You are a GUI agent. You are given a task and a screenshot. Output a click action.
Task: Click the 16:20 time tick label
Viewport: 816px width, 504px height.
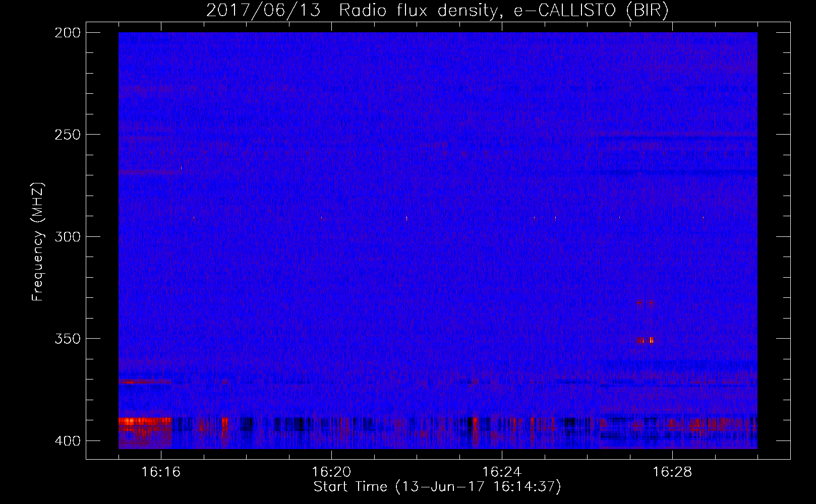[331, 472]
